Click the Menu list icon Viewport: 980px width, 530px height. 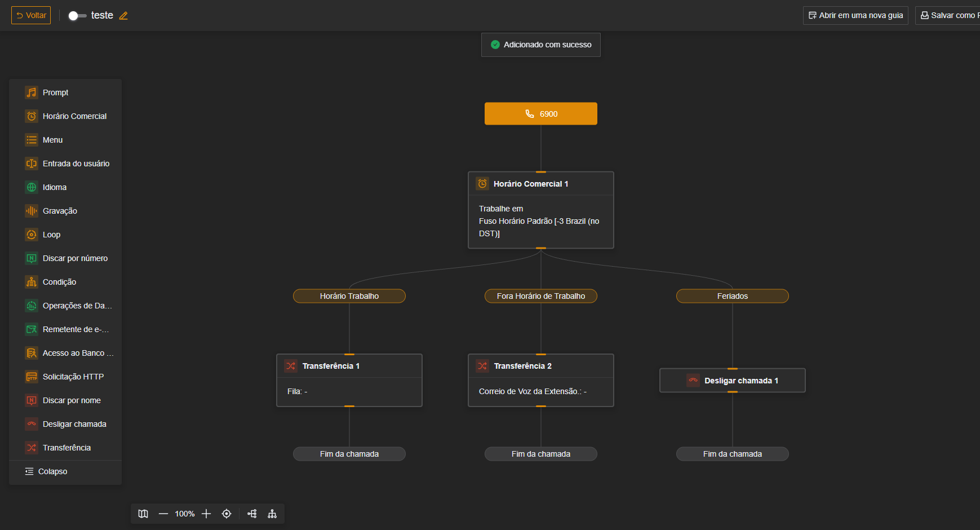[32, 140]
